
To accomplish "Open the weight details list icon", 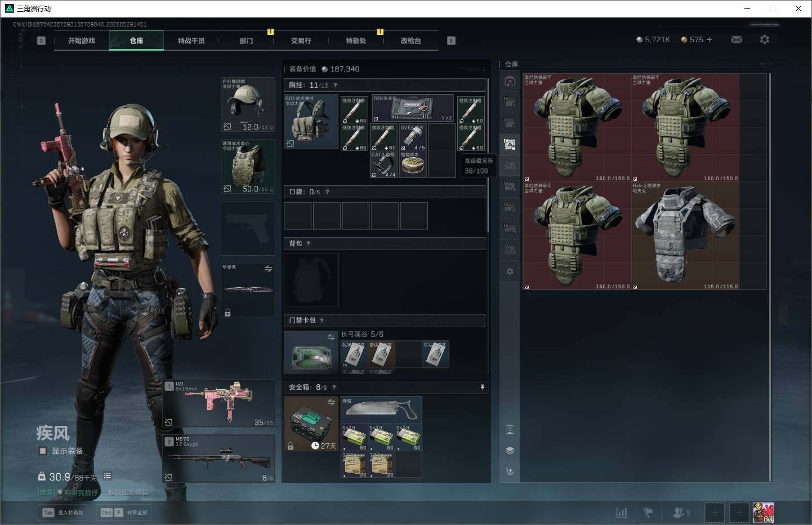I will [107, 476].
